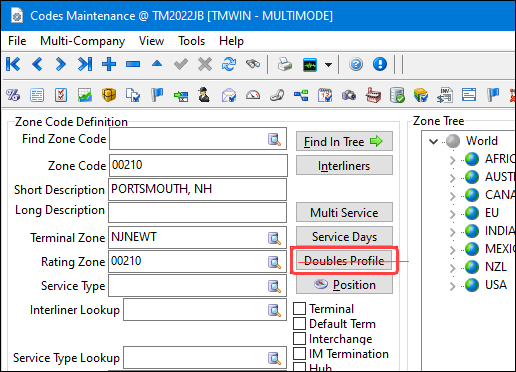Post changes with checkmark icon
Screen dimensions: 516x372
coord(181,64)
